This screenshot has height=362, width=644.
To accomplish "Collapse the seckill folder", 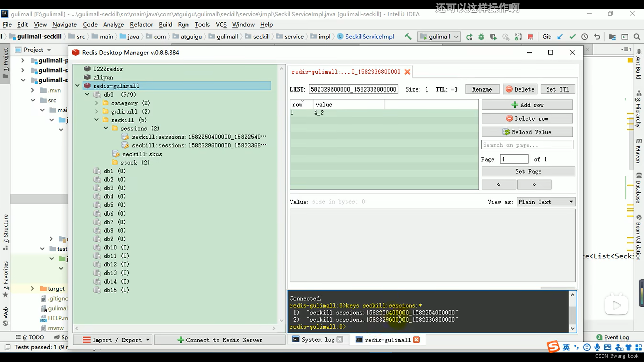I will 97,120.
